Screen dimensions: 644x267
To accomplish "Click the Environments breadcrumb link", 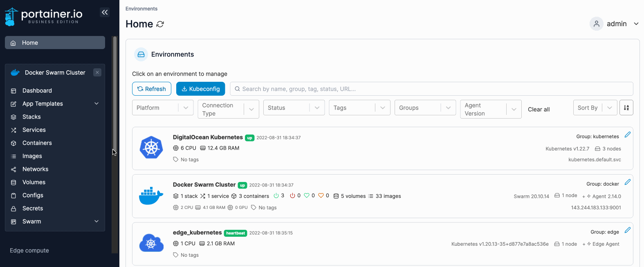I will point(141,9).
